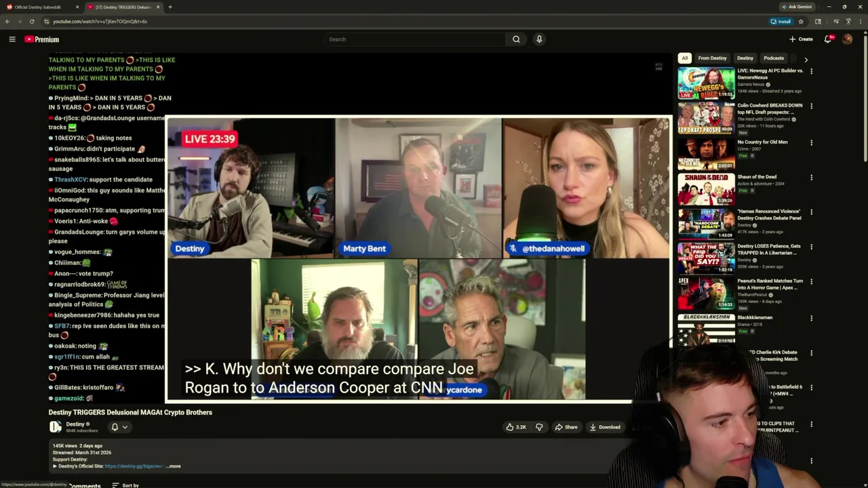
Task: Open a new browser tab with plus
Action: point(170,7)
